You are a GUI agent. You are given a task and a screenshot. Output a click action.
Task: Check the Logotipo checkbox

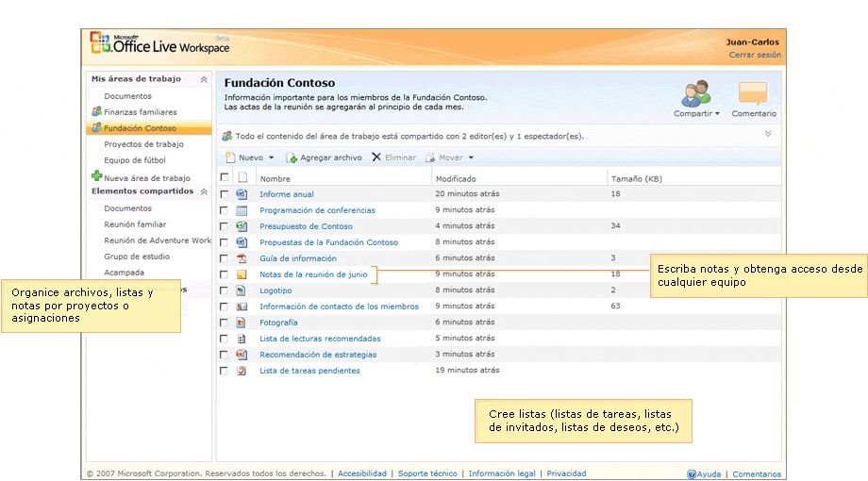click(x=225, y=290)
